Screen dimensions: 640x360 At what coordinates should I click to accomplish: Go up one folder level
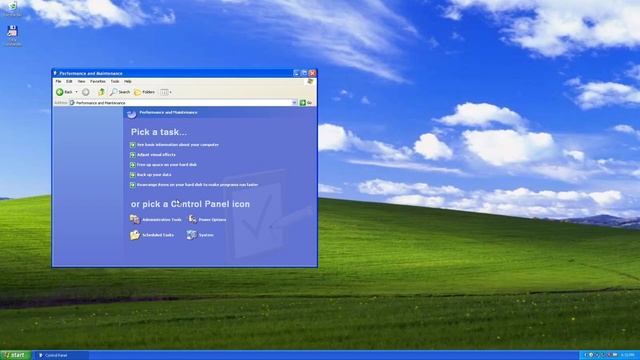tap(101, 92)
